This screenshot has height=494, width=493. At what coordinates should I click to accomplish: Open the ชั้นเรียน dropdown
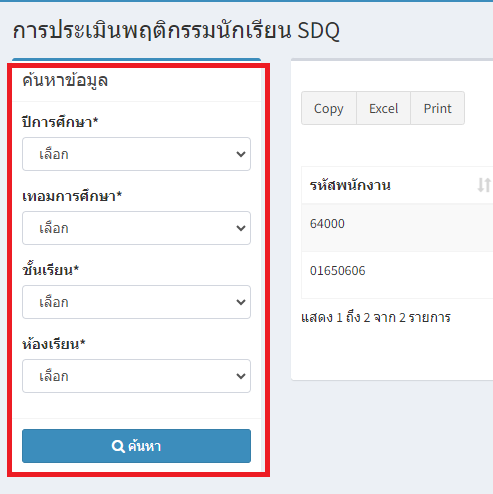pos(136,302)
